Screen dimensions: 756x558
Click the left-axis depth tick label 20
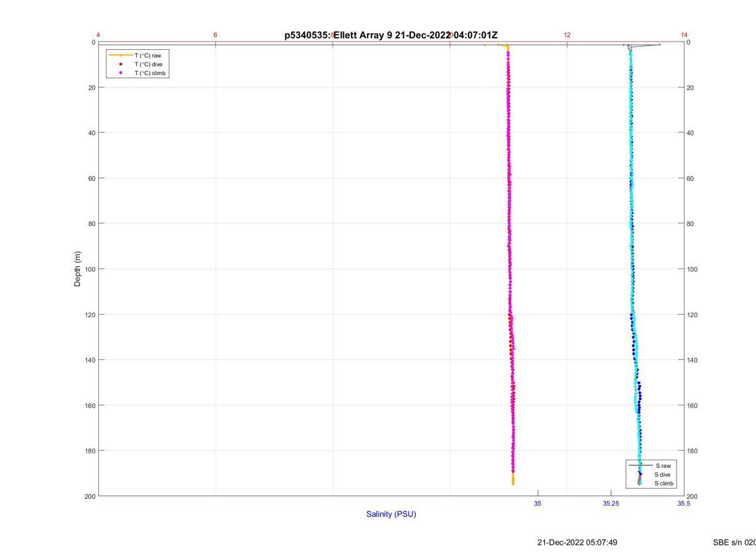(91, 88)
